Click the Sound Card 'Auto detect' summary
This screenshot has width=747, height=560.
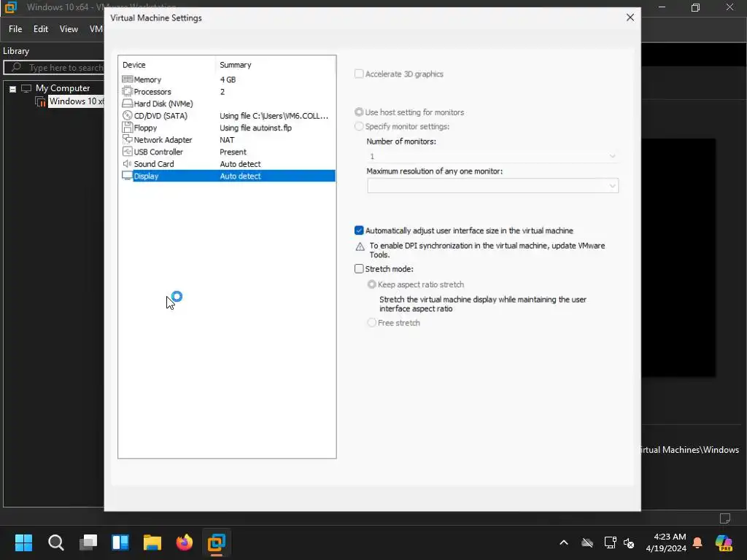tap(240, 164)
